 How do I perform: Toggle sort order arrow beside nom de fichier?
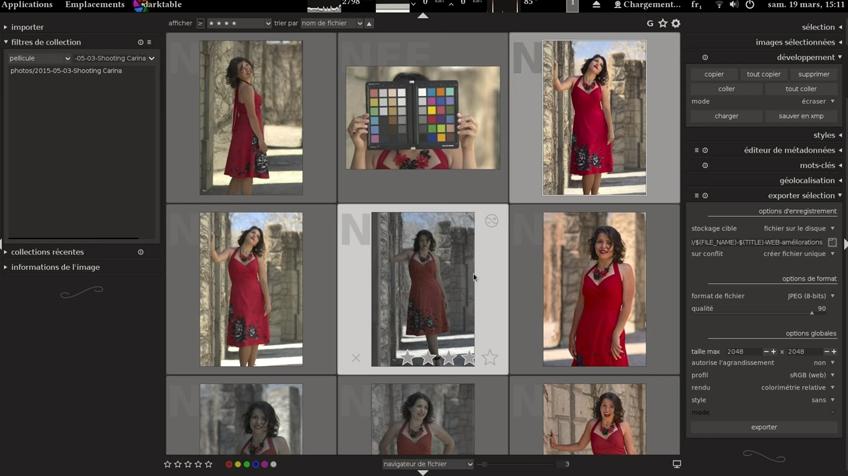point(369,24)
